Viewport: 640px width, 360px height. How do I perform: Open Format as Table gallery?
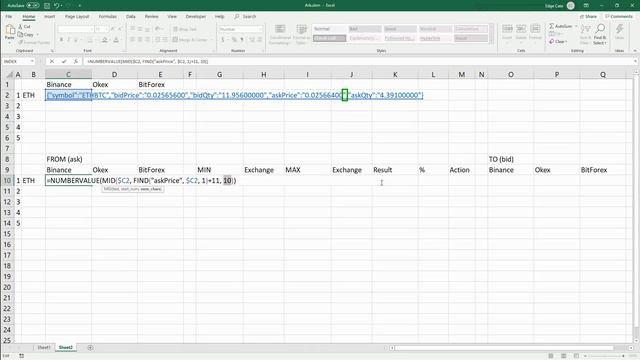301,34
